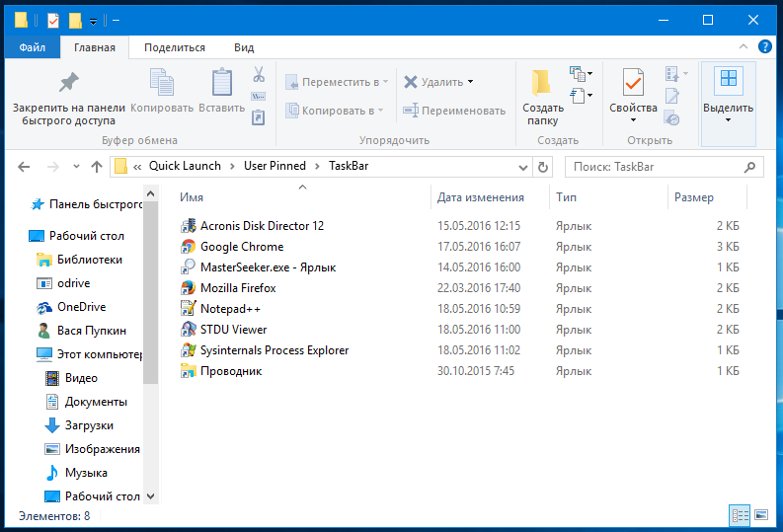
Task: Select the Mozilla Firefox shortcut icon
Action: pyautogui.click(x=188, y=288)
